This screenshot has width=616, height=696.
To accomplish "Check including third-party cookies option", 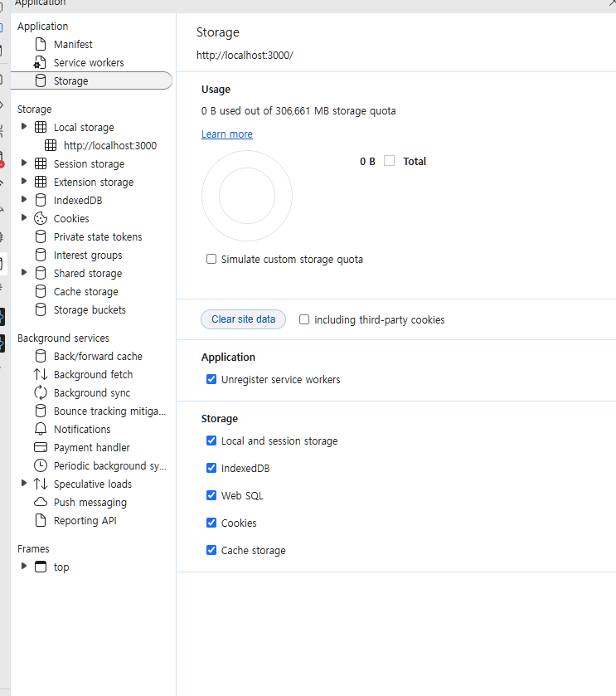I will point(304,319).
